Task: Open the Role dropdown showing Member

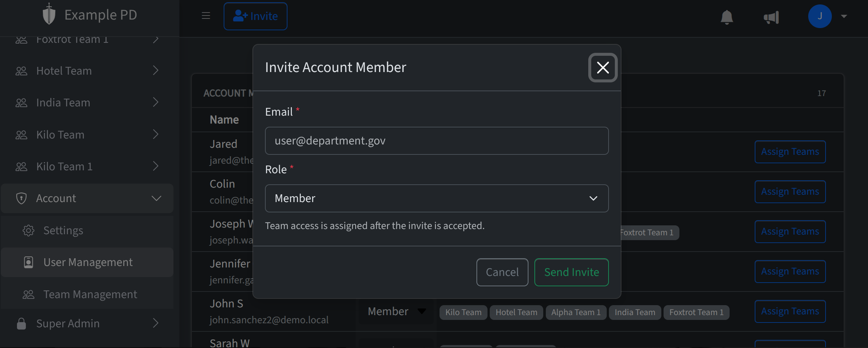Action: [x=437, y=198]
